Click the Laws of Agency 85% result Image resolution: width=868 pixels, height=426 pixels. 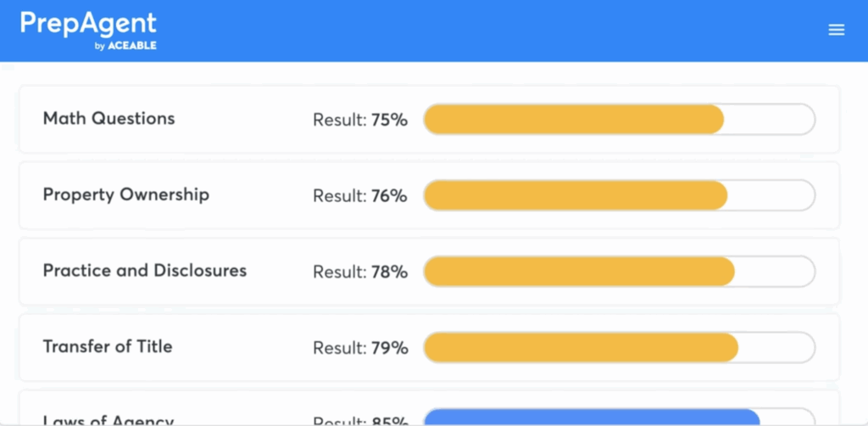pyautogui.click(x=360, y=421)
